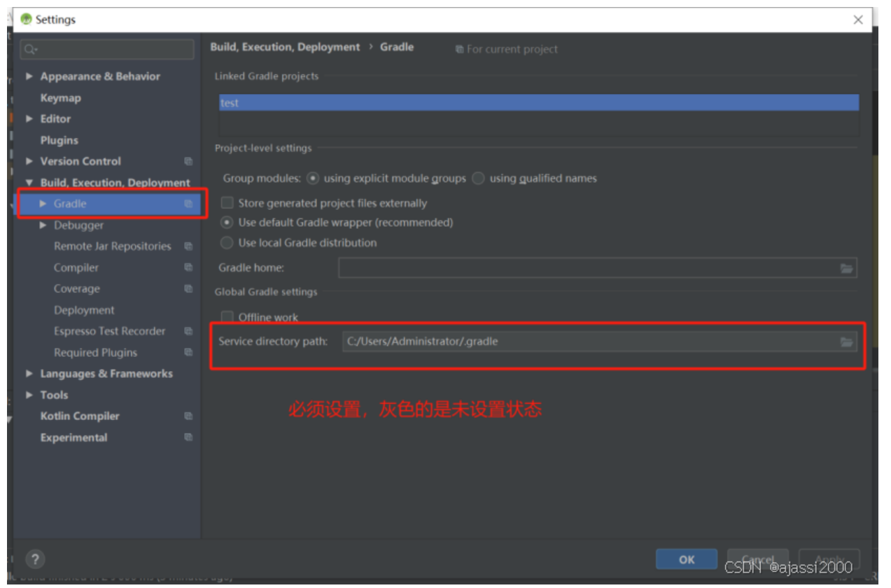Select using qualified names radio
This screenshot has height=588, width=891.
(x=478, y=178)
